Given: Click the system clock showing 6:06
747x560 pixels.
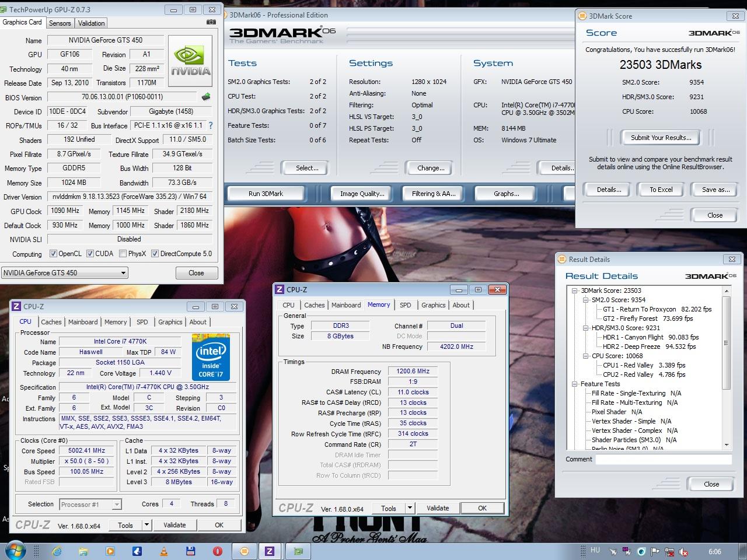Looking at the screenshot, I should [x=715, y=551].
